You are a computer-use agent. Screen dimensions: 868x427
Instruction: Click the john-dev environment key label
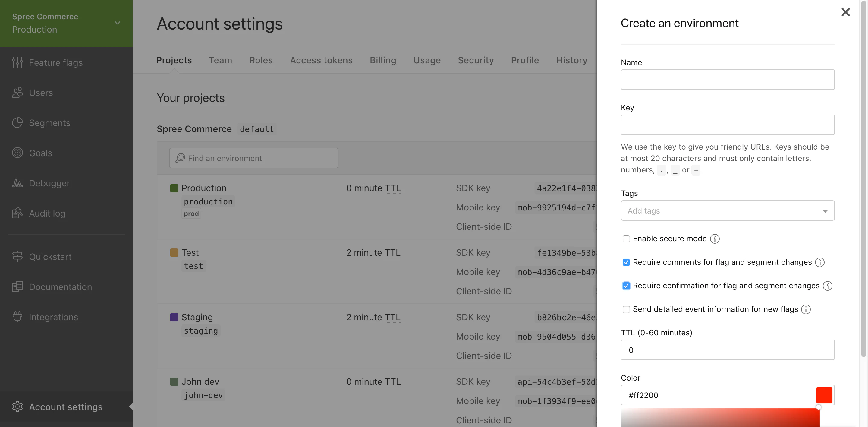click(x=203, y=395)
